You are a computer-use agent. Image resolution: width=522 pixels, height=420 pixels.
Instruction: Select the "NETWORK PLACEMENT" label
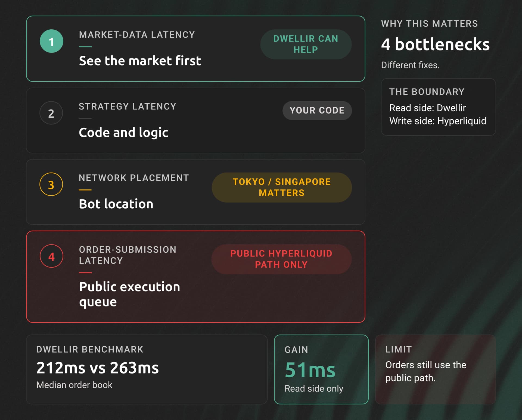[x=134, y=178]
